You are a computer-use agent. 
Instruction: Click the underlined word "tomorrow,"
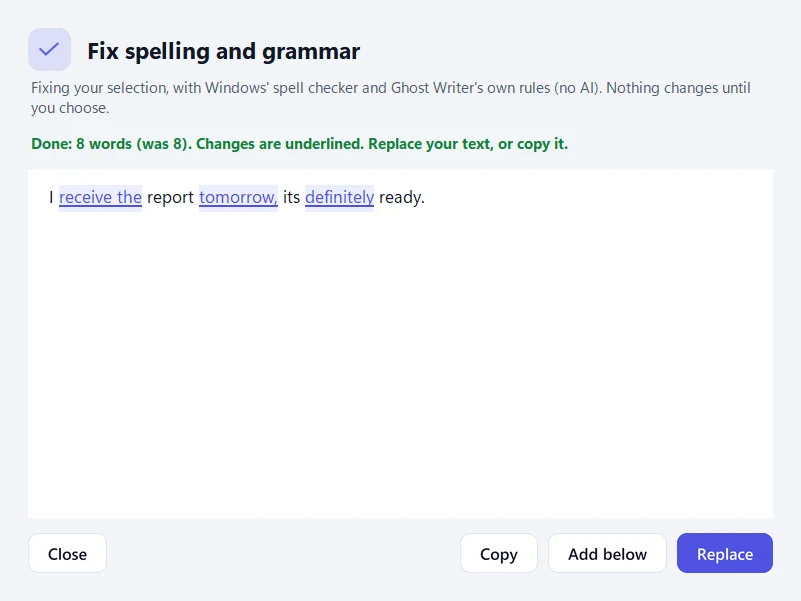click(x=239, y=197)
